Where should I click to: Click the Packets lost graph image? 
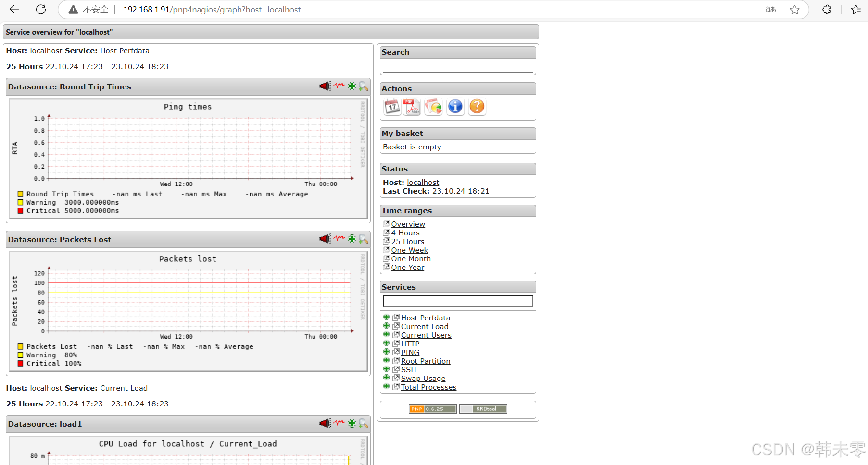(188, 311)
